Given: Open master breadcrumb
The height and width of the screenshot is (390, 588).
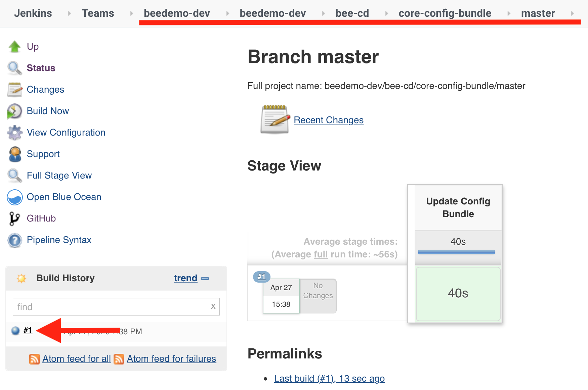Looking at the screenshot, I should [x=538, y=13].
